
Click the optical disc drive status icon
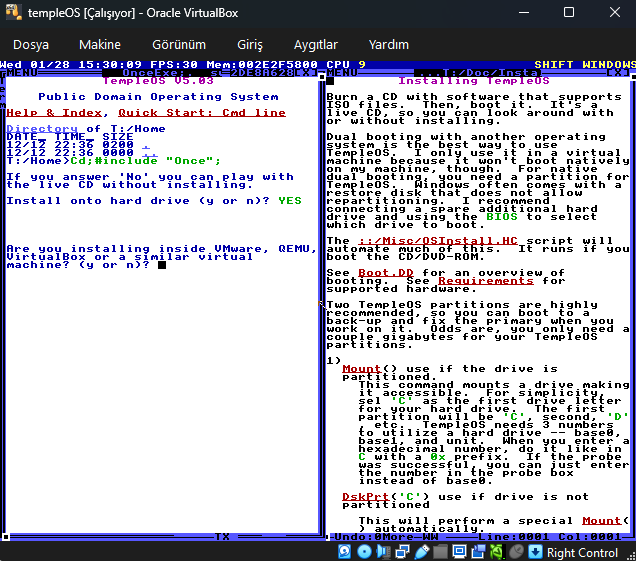(364, 552)
